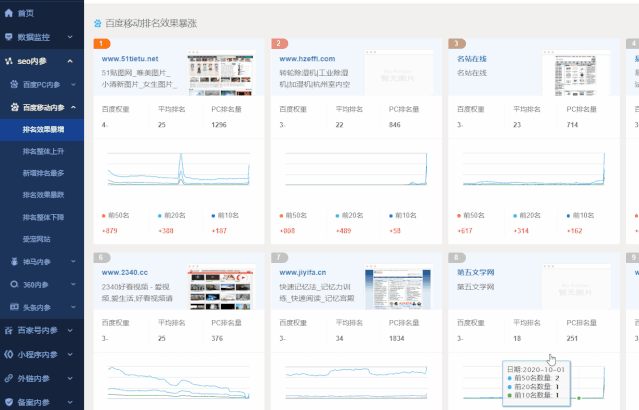Screen dimensions: 639x410
Task: Open the www.hzeffi.com link
Action: (x=307, y=59)
